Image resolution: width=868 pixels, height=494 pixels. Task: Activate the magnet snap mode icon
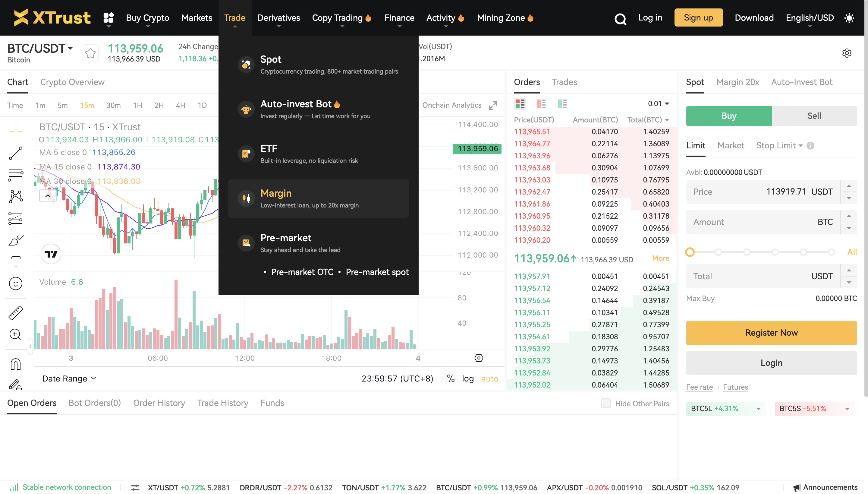click(16, 364)
